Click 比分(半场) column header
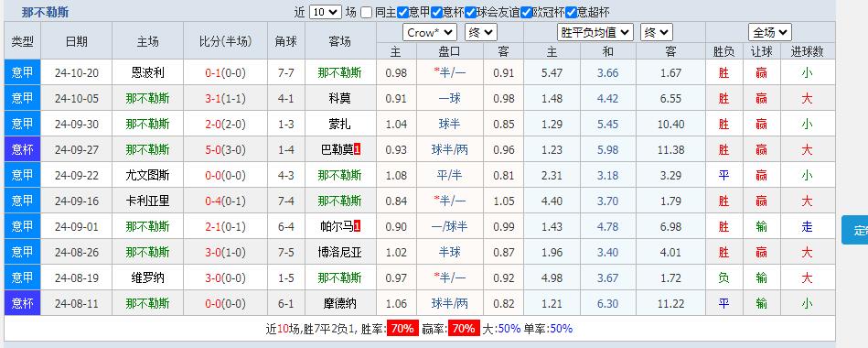 (225, 41)
